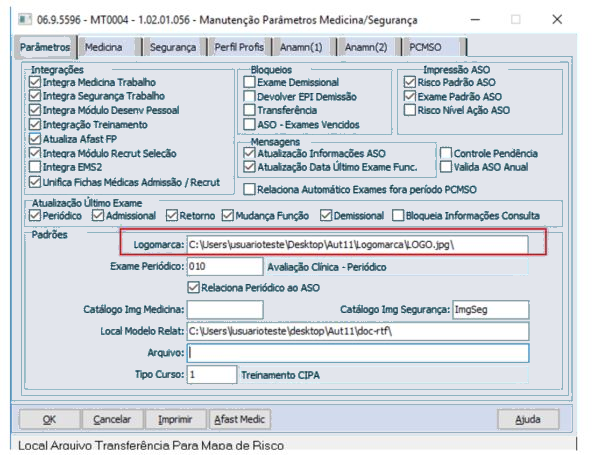This screenshot has width=593, height=455.
Task: Toggle Unifica Fichas Médicas Admissão / Recrut
Action: pyautogui.click(x=35, y=182)
